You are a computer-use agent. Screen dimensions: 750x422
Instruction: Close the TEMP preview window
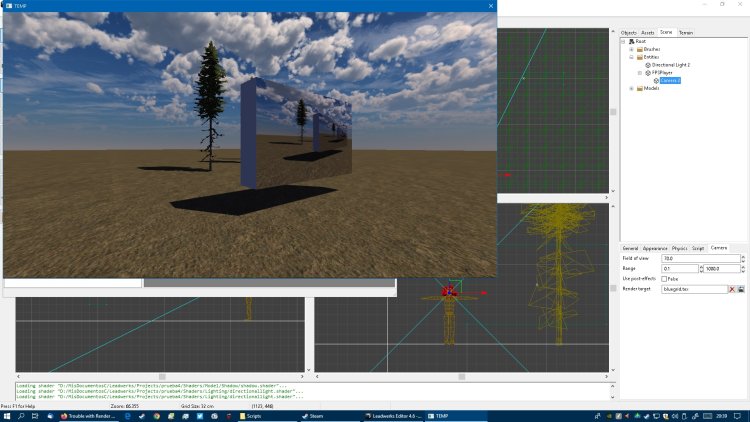491,6
